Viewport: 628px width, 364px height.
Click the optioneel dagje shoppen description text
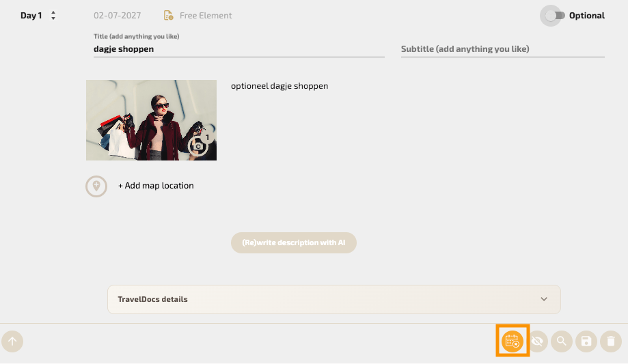tap(279, 86)
